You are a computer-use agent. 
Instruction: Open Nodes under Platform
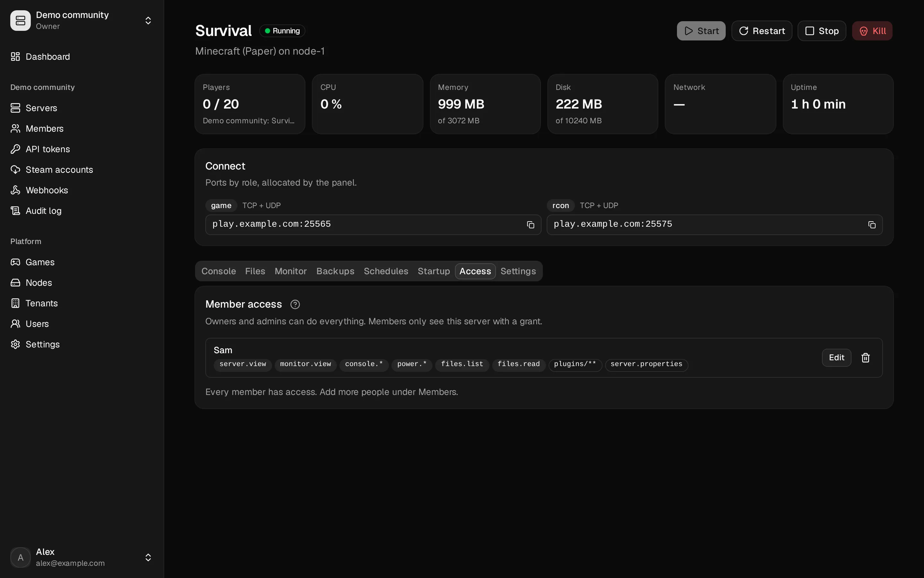pyautogui.click(x=31, y=283)
